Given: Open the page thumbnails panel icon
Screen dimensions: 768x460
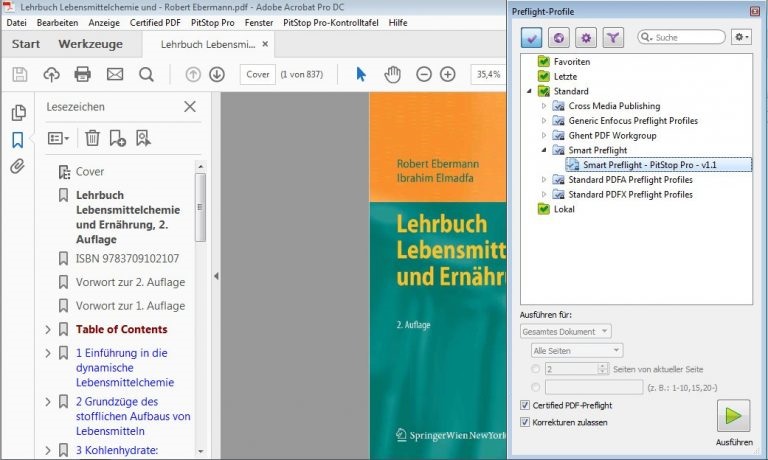Looking at the screenshot, I should 18,113.
